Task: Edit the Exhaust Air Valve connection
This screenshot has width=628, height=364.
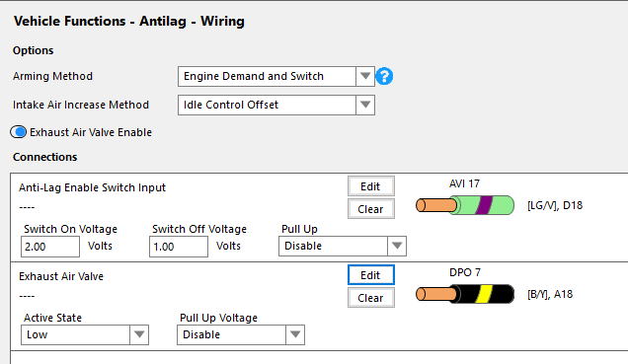Action: [x=371, y=275]
